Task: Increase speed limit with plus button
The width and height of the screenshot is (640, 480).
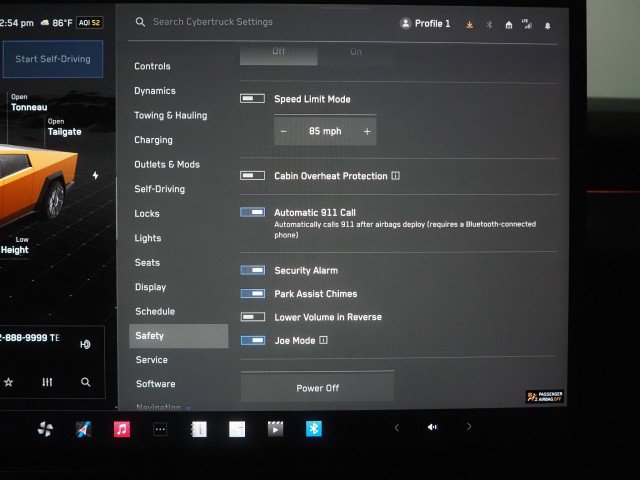Action: point(367,131)
